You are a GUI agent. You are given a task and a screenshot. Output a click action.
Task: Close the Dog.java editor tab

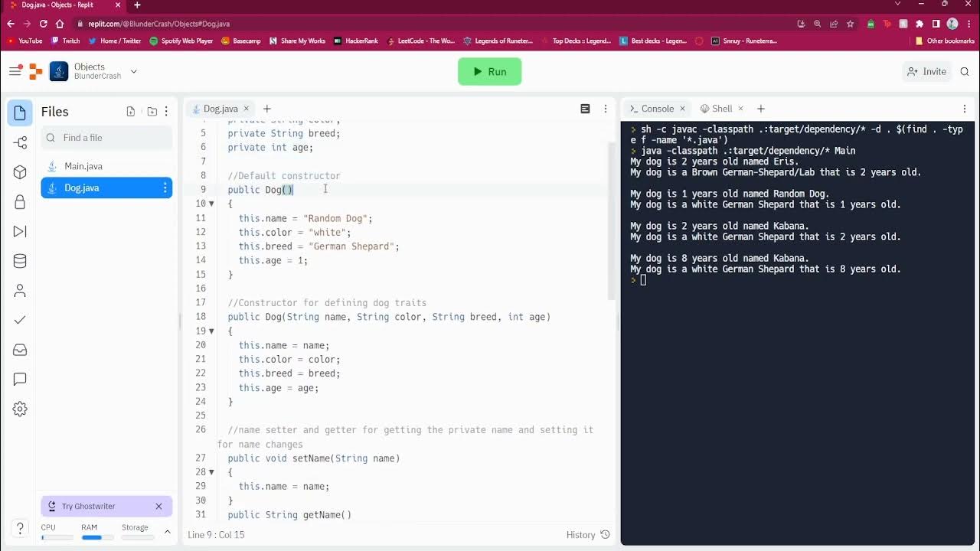[x=247, y=109]
